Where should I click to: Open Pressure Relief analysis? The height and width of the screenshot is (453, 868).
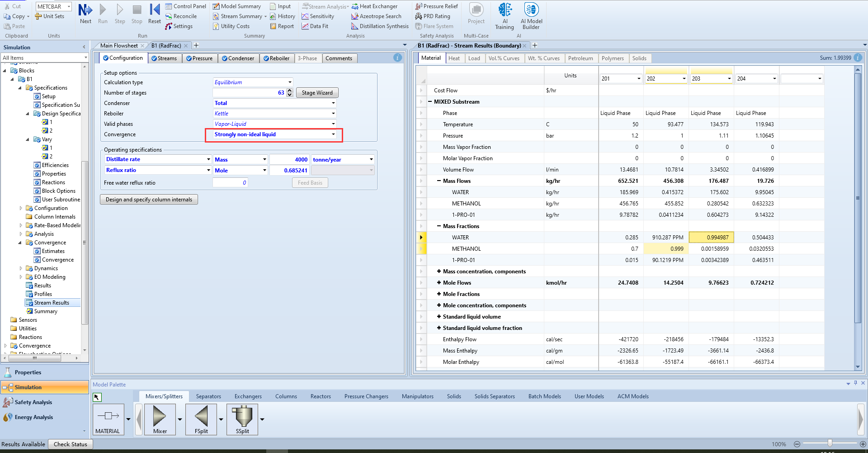[437, 6]
